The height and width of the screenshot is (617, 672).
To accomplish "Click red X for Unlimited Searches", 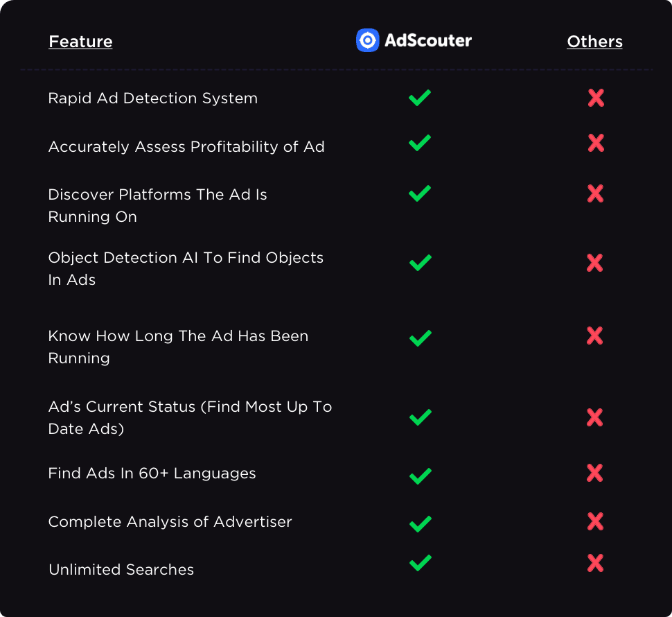I will 595,563.
